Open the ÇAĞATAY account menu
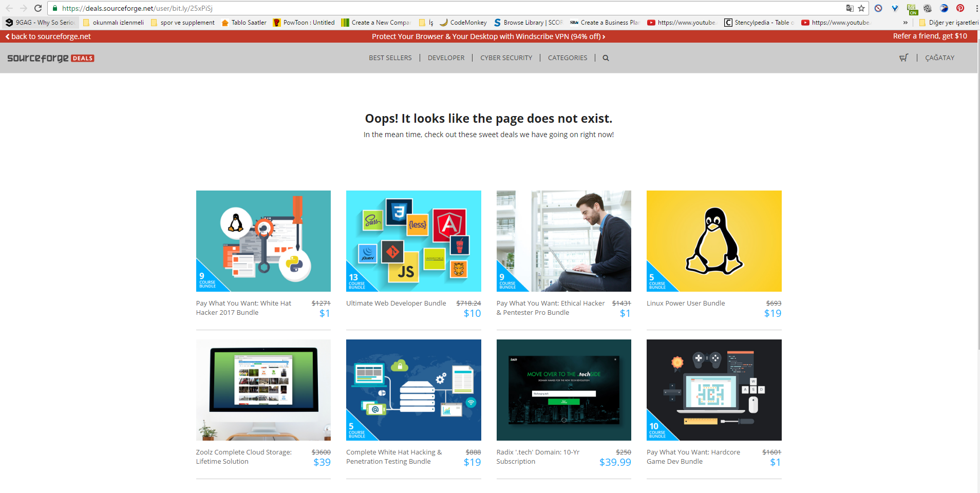This screenshot has height=493, width=980. (x=939, y=58)
